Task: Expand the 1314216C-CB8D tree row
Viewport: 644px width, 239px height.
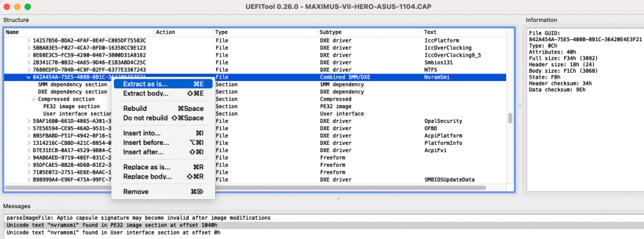Action: (29, 143)
